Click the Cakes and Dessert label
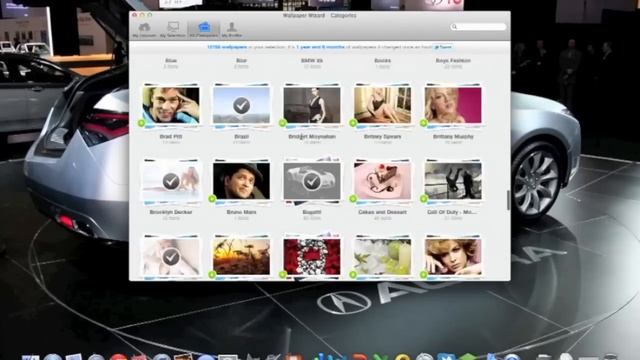 click(x=382, y=212)
